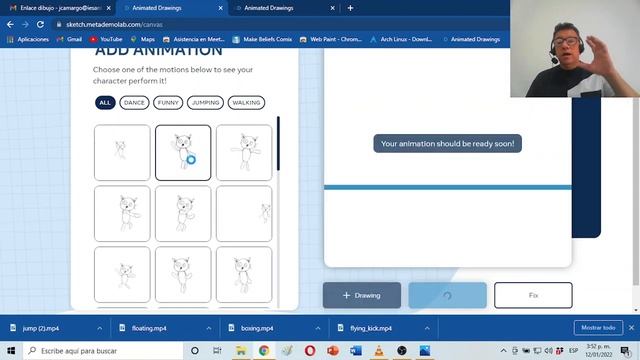Image resolution: width=640 pixels, height=360 pixels.
Task: Select the ALL motion filter
Action: tap(105, 102)
